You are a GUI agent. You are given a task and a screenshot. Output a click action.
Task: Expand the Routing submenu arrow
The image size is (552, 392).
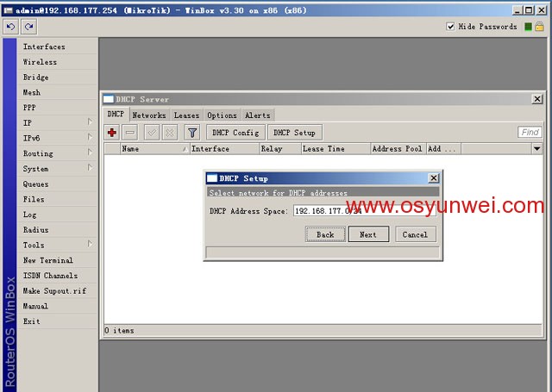coord(90,152)
